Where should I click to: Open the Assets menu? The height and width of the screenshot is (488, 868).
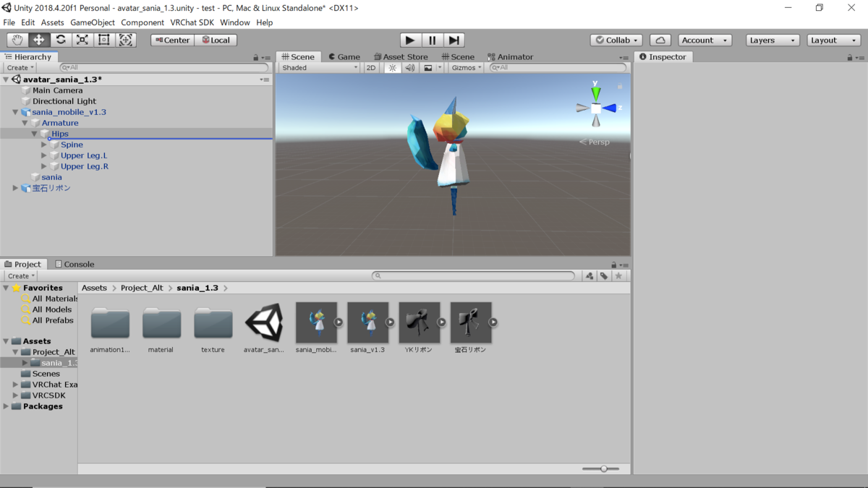52,22
